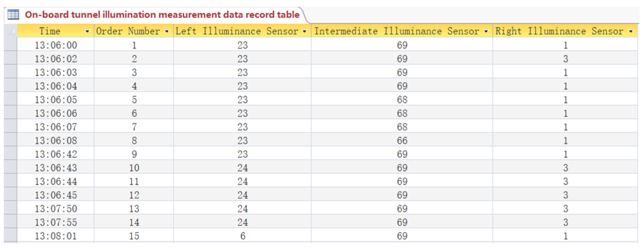The image size is (644, 248).
Task: Open the Time column filter dropdown
Action: click(87, 31)
